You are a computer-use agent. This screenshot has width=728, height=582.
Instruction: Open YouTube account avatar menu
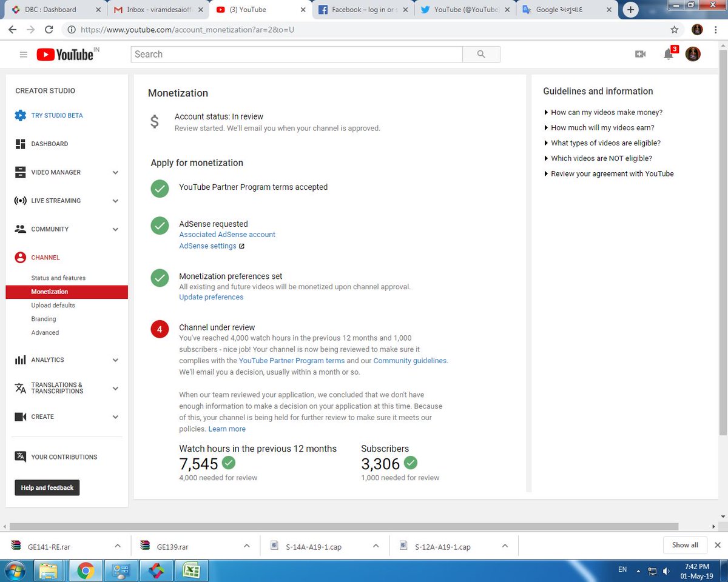tap(693, 55)
